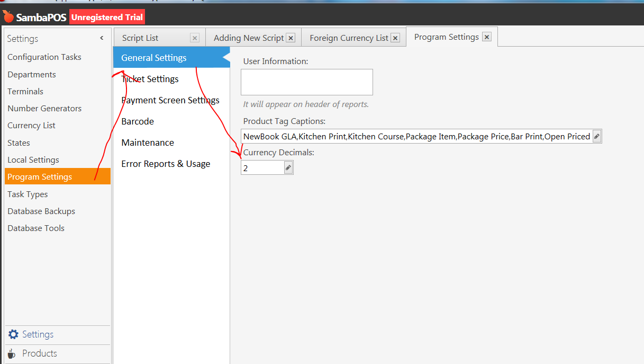Image resolution: width=644 pixels, height=364 pixels.
Task: Click the Settings gear icon in bottom navigation
Action: (x=13, y=334)
